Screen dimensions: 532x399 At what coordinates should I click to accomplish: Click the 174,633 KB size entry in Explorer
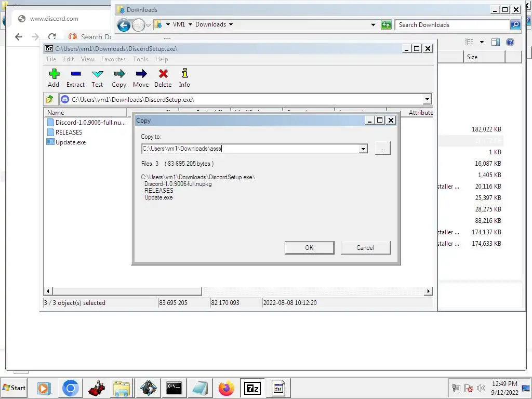tap(486, 244)
